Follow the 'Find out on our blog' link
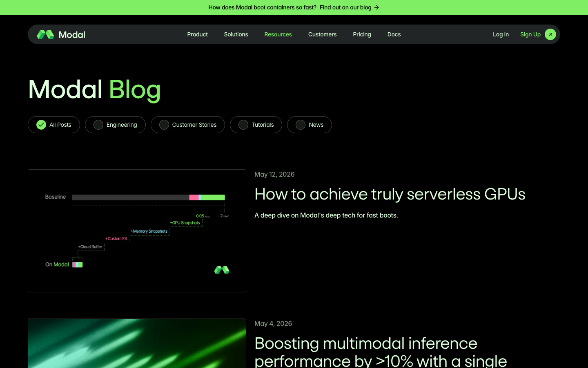This screenshot has width=588, height=368. (x=345, y=7)
